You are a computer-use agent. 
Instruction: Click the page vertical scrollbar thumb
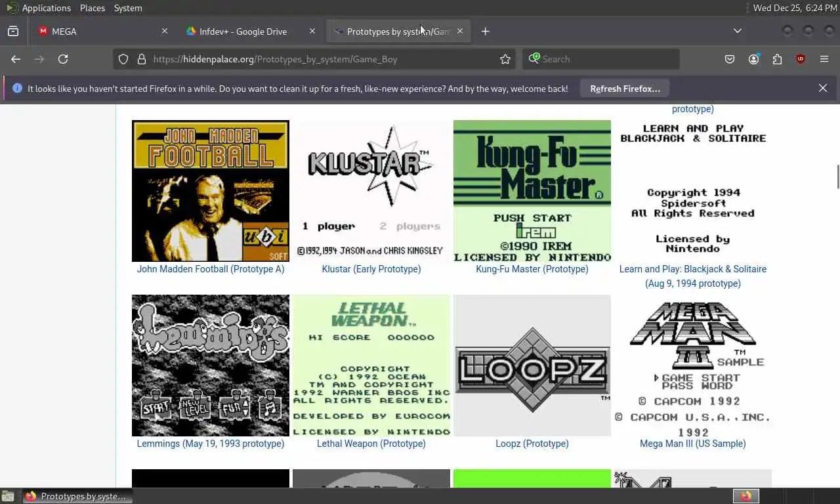[x=837, y=177]
